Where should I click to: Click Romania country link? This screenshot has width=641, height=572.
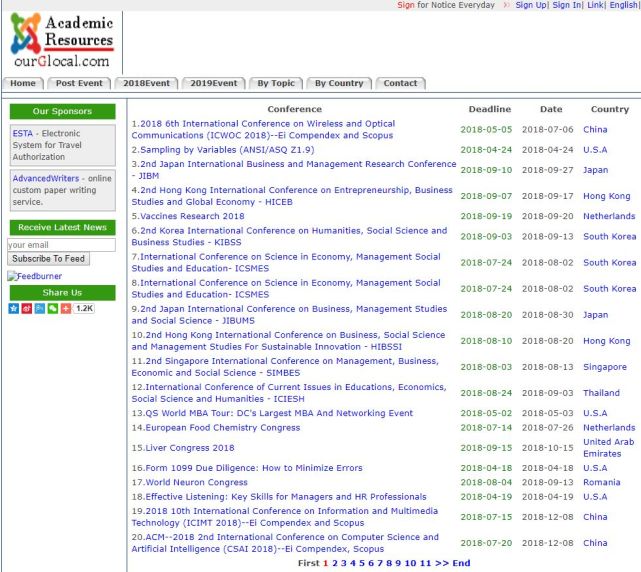tap(602, 482)
